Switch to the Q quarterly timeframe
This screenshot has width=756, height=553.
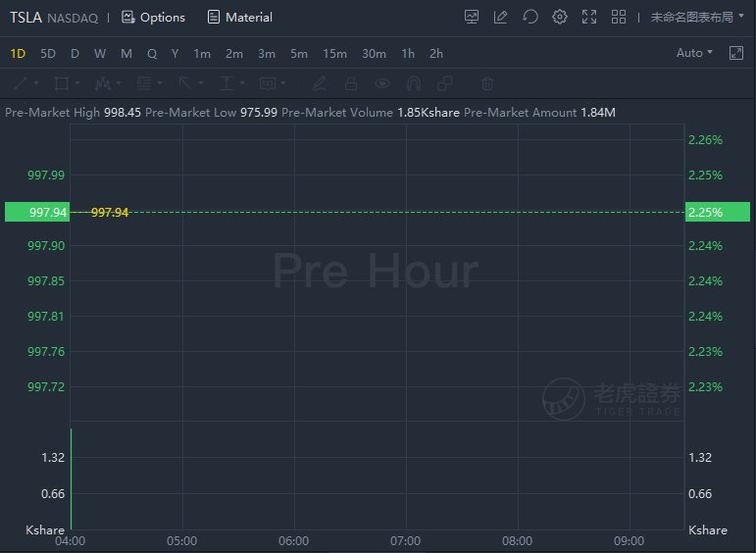point(152,54)
